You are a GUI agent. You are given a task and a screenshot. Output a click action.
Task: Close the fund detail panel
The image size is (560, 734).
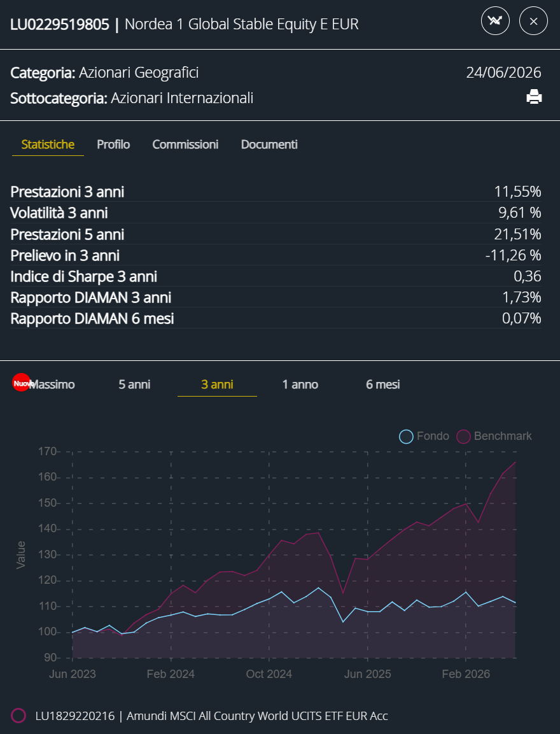click(533, 21)
